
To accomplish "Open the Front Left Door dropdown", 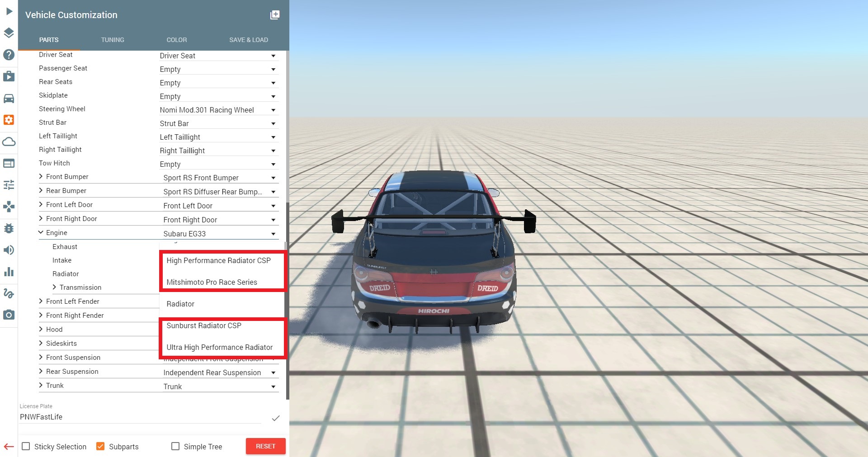I will tap(220, 206).
